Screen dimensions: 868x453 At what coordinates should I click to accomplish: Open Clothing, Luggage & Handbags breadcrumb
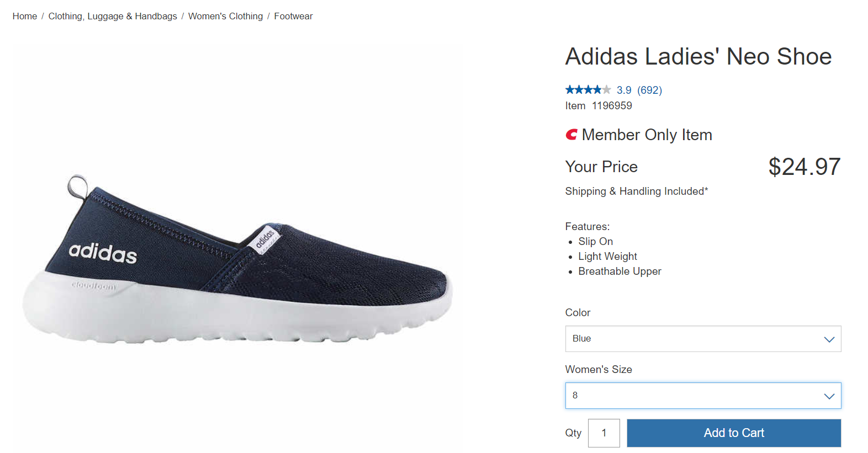113,17
